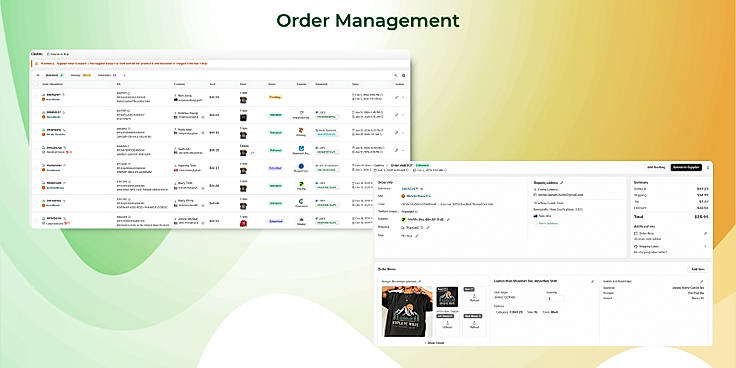The width and height of the screenshot is (736, 368).
Task: Expand the Shipping label section in Additional info
Action: click(x=705, y=246)
